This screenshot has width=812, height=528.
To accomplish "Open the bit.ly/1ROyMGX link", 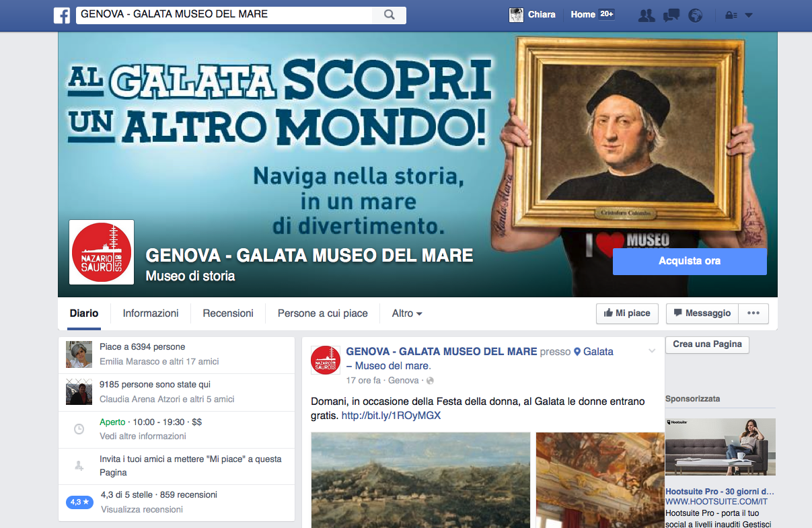I will pyautogui.click(x=391, y=416).
